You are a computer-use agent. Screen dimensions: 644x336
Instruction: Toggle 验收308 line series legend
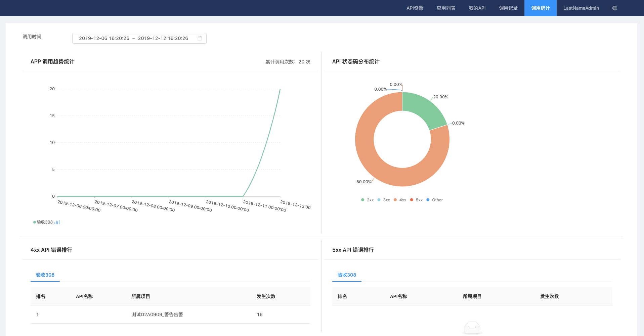43,222
